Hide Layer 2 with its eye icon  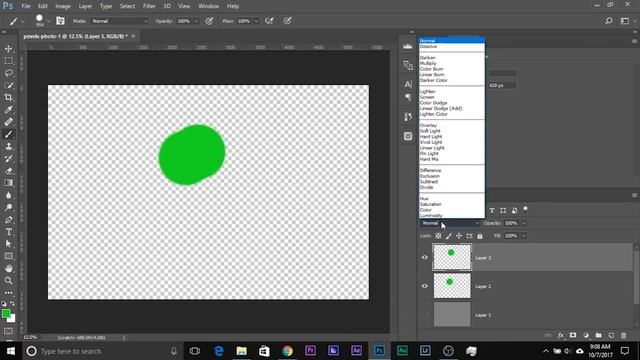(425, 286)
